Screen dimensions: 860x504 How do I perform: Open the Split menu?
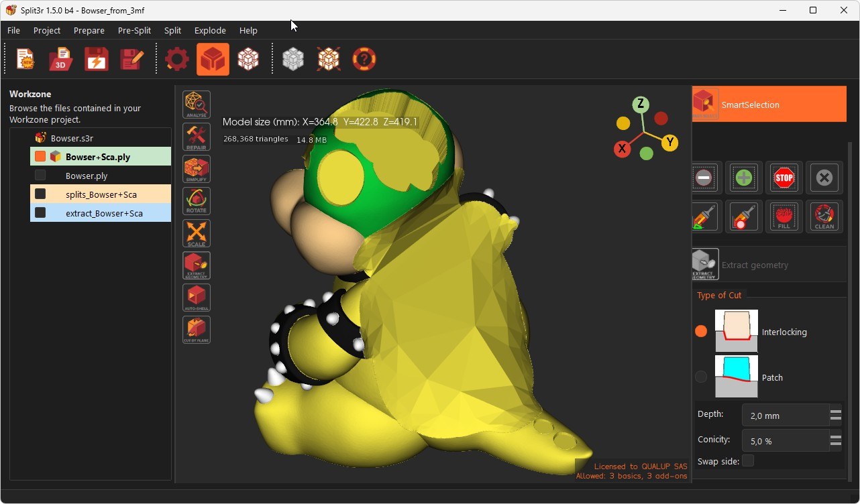172,30
